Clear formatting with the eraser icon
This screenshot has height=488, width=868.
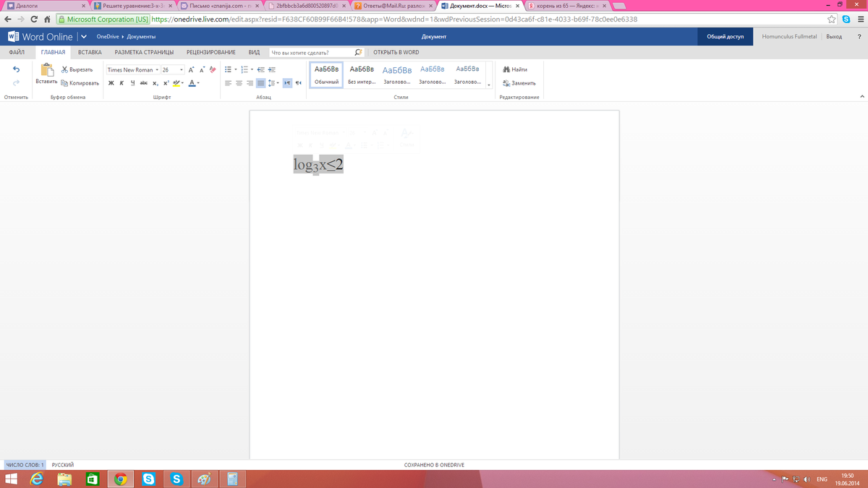click(213, 69)
